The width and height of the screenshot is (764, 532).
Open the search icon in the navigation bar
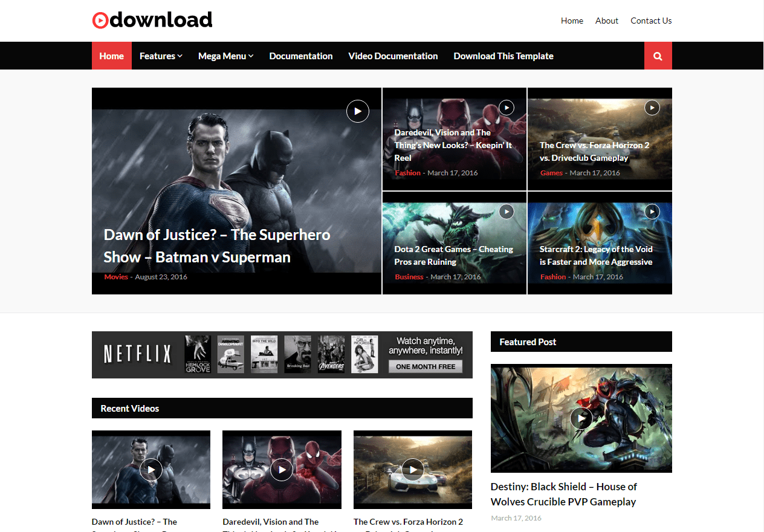point(658,56)
